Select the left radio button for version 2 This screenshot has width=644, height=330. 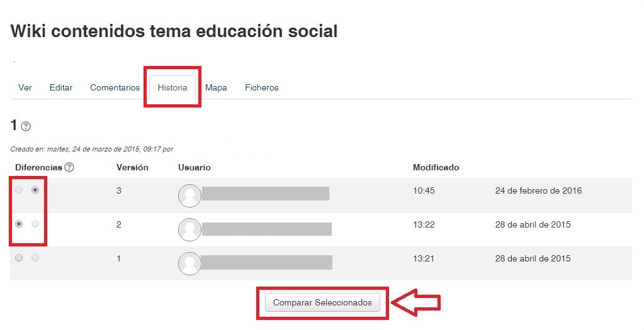tap(19, 224)
